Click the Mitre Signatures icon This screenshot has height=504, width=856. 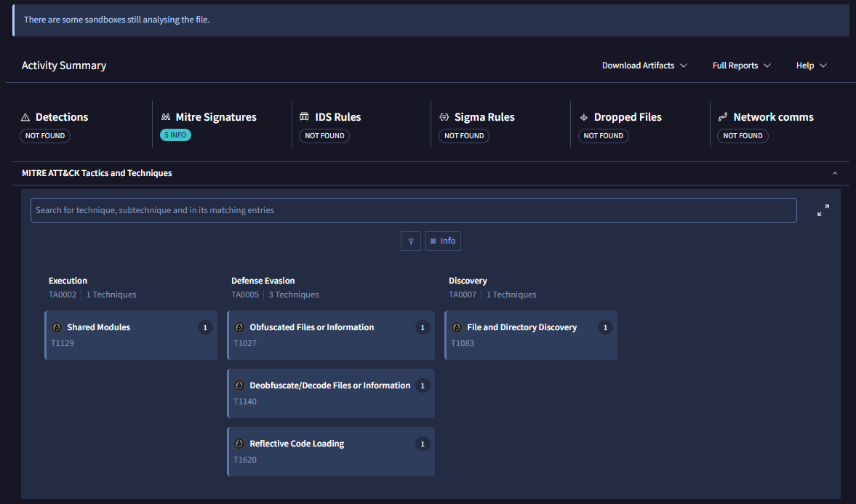tap(166, 117)
